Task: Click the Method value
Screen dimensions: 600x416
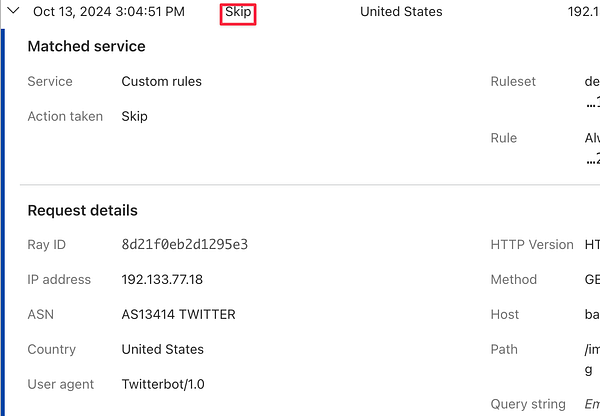Action: coord(593,279)
